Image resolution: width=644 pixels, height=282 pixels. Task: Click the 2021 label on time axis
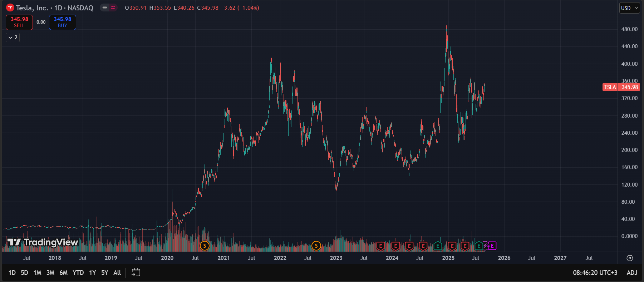pos(223,258)
